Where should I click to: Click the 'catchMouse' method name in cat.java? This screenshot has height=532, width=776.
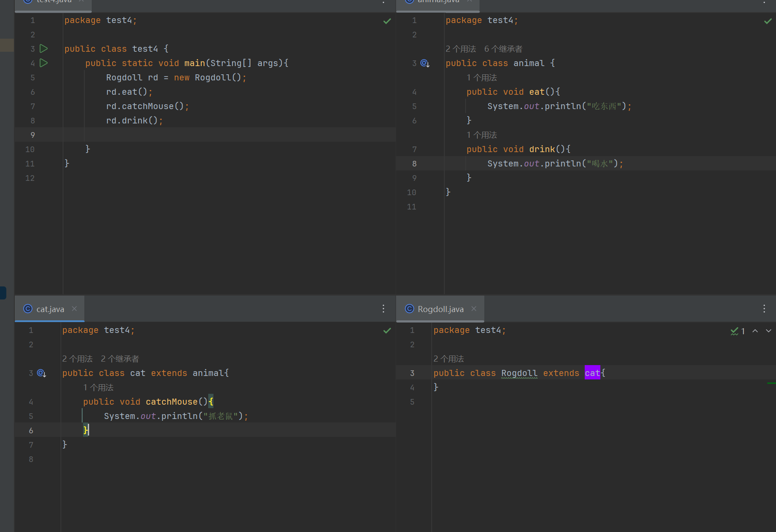coord(172,402)
